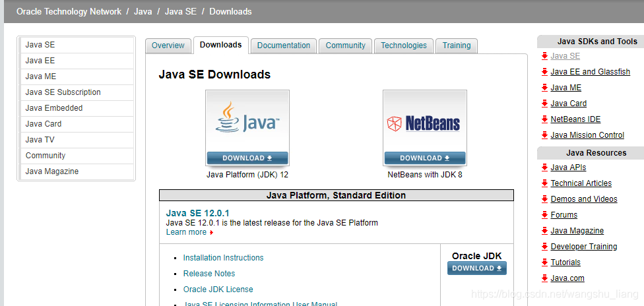Screen dimensions: 644x306
Task: Click red arrow icon beside Demos and Videos
Action: tap(544, 199)
